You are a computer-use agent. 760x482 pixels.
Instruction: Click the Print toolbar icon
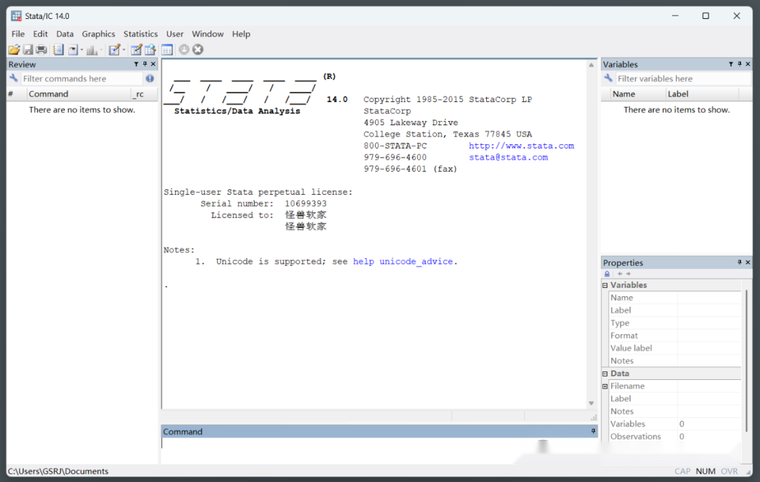pyautogui.click(x=41, y=49)
